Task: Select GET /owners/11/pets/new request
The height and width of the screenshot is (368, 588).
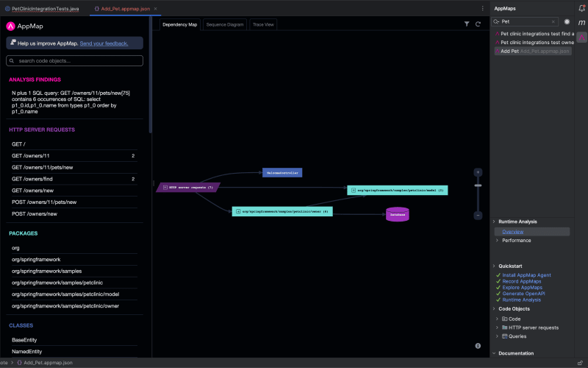Action: point(74,168)
